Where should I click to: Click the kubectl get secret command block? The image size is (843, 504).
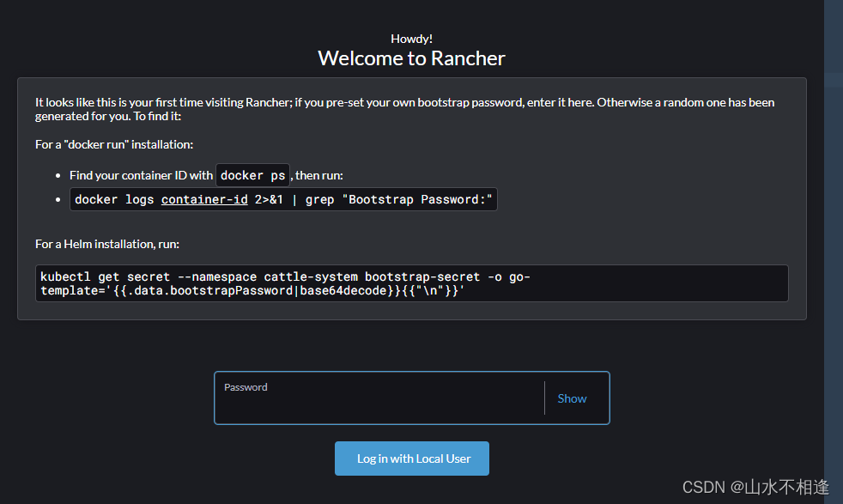coord(412,283)
